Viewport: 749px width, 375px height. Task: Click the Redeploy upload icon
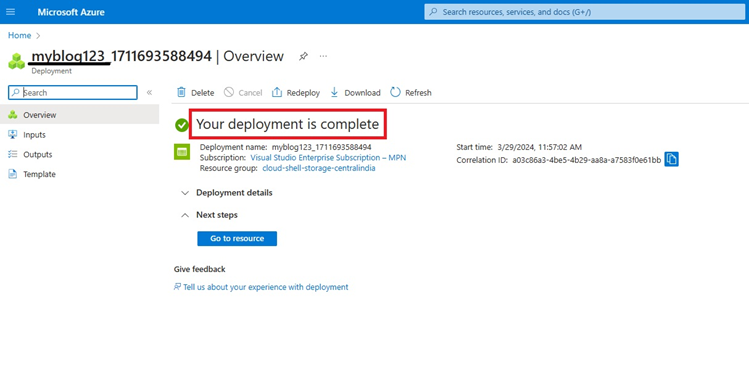(x=277, y=92)
